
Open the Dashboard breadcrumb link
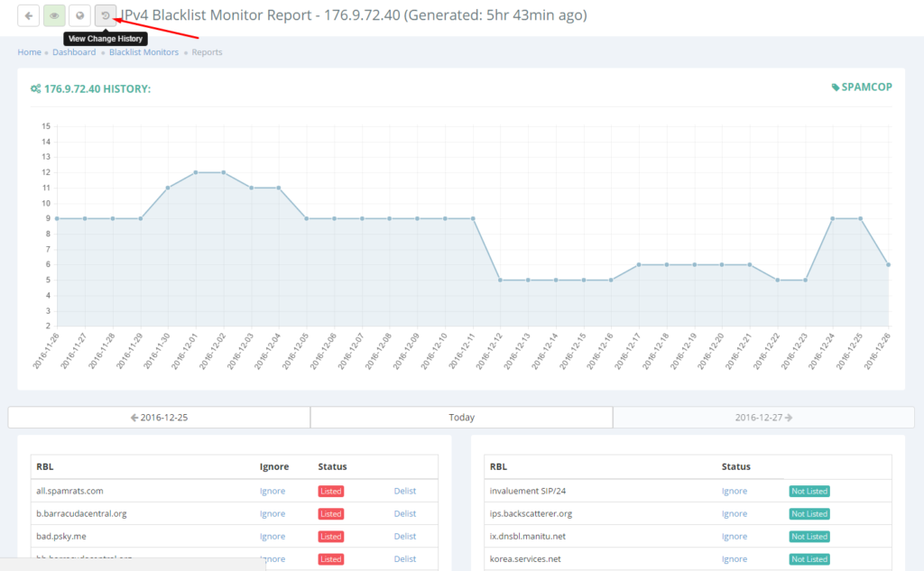click(74, 51)
